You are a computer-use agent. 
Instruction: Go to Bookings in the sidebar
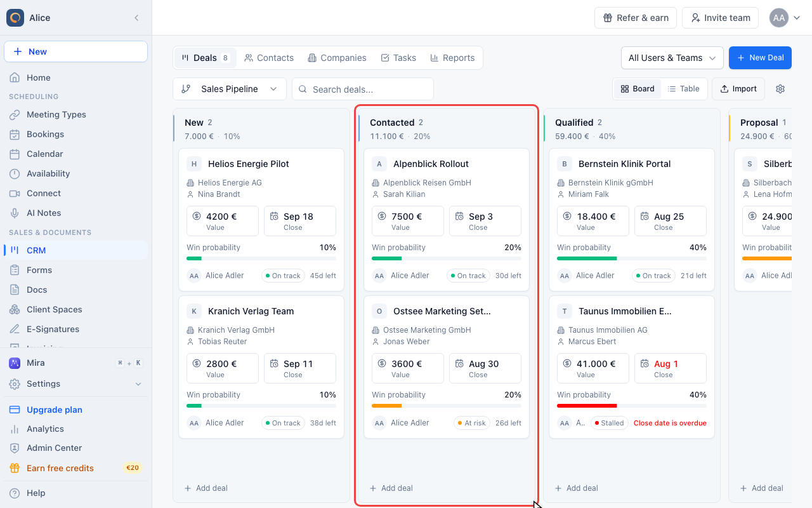[x=75, y=134]
